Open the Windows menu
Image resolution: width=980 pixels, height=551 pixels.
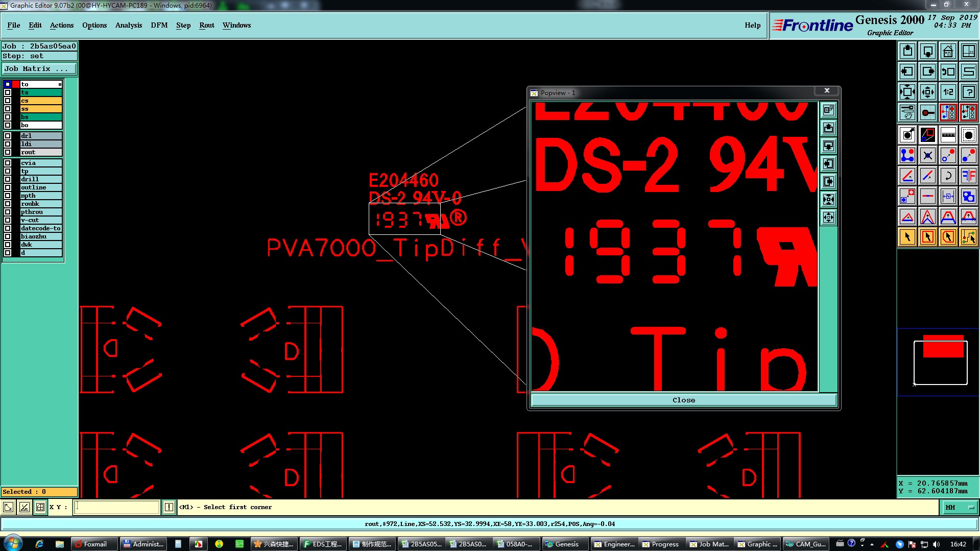coord(236,25)
